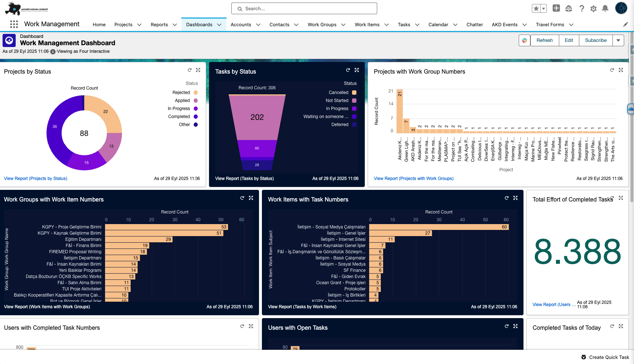Screen dimensions: 634x364
Task: Expand the Reports tab chevron menu
Action: [x=175, y=25]
